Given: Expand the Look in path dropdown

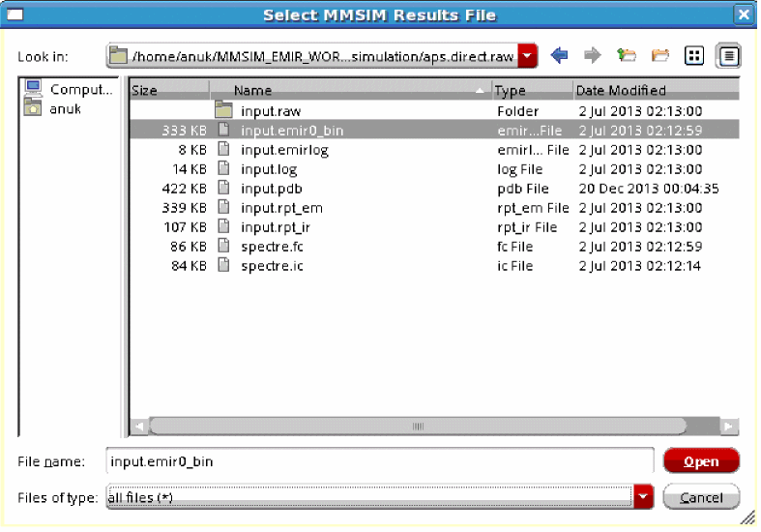Looking at the screenshot, I should coord(528,56).
